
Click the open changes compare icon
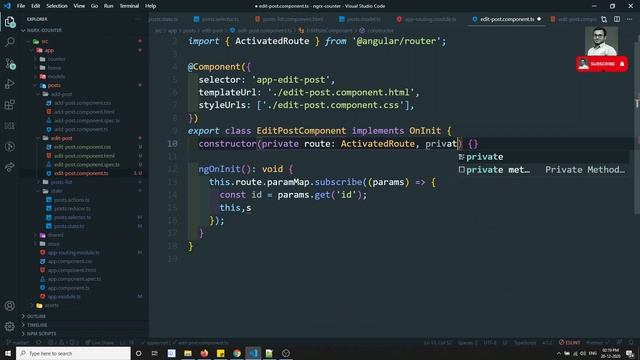pos(604,19)
